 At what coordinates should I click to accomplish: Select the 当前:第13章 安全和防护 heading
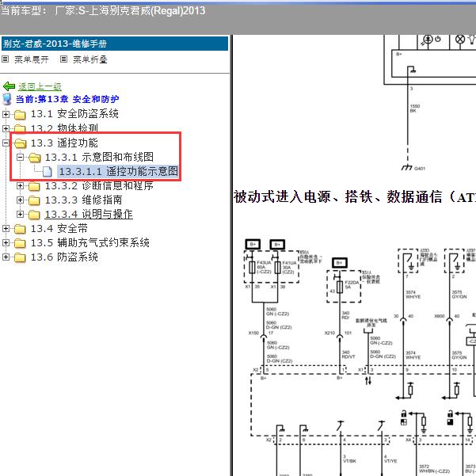pyautogui.click(x=67, y=99)
